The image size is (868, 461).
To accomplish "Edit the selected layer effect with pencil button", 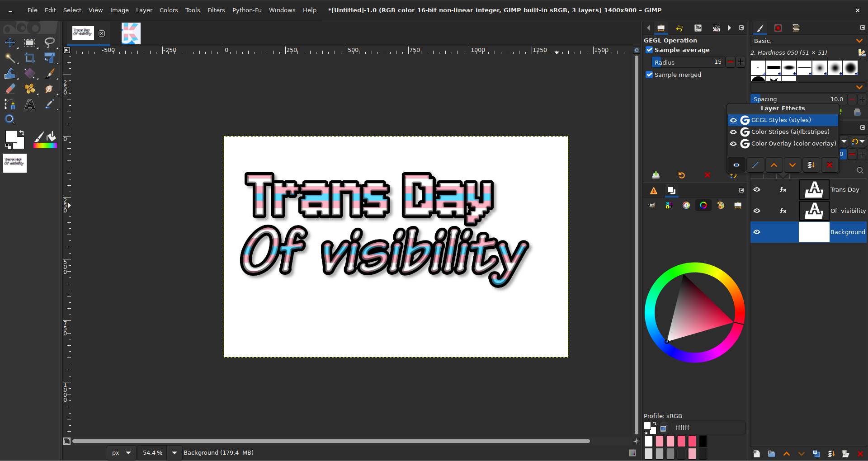I will (755, 165).
